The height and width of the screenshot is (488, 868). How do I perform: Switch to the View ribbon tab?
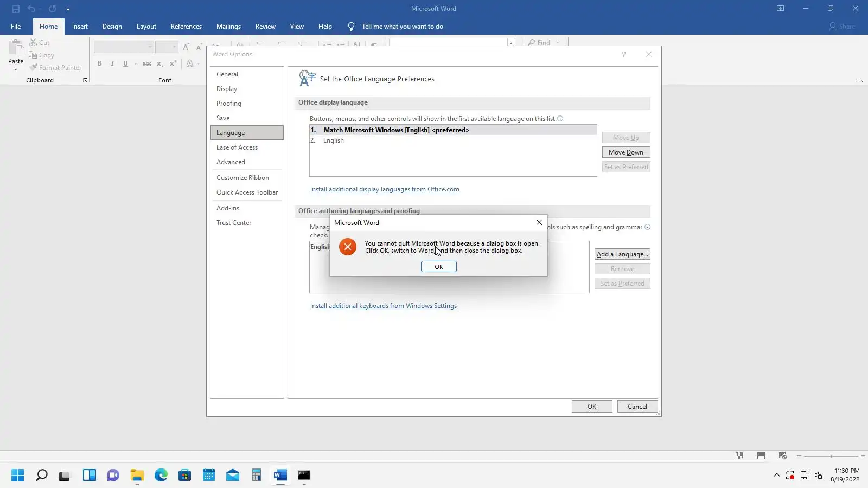[x=297, y=27]
